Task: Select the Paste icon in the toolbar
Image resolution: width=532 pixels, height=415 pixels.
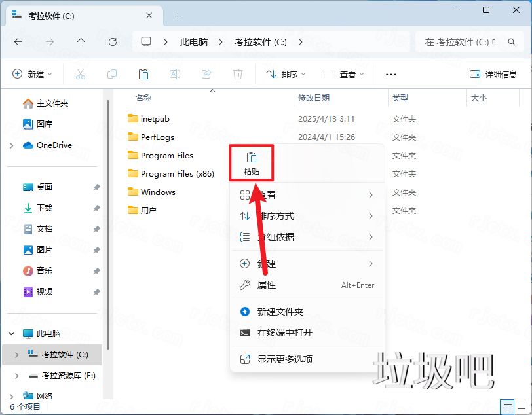Action: [x=143, y=74]
